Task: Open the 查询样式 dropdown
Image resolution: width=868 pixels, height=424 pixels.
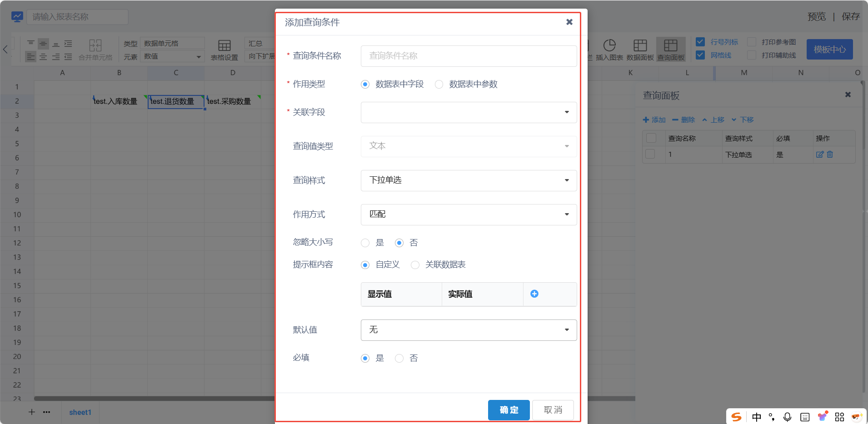Action: coord(469,180)
